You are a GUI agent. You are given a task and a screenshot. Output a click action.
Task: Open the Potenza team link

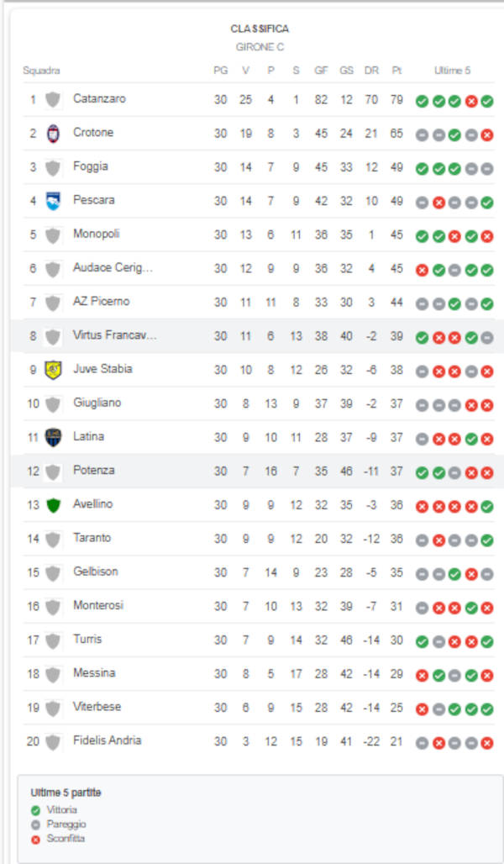[x=93, y=471]
